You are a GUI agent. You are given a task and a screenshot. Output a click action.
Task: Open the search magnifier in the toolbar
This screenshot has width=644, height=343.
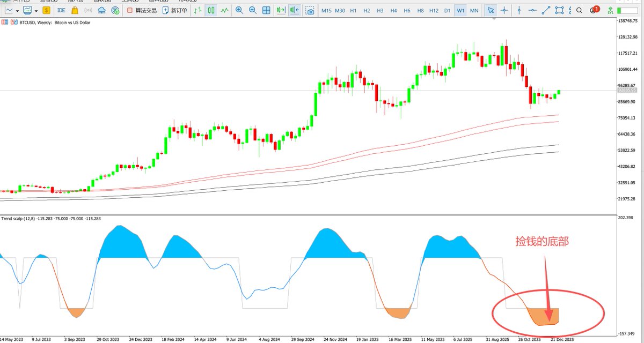tap(579, 10)
